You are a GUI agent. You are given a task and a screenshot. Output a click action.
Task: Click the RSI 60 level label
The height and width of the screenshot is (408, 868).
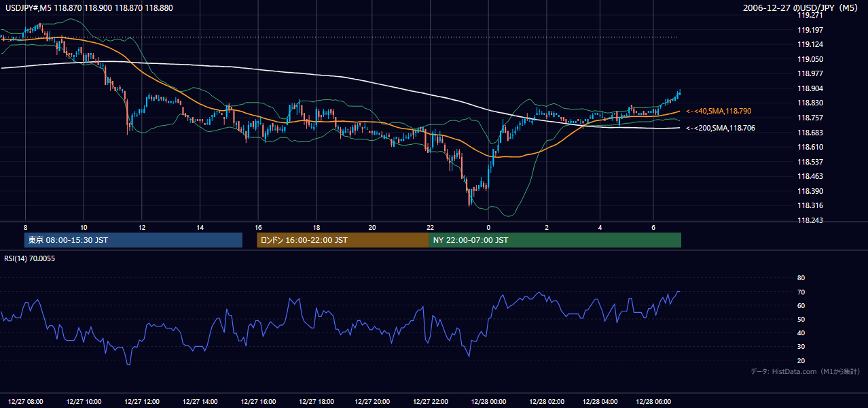[801, 305]
